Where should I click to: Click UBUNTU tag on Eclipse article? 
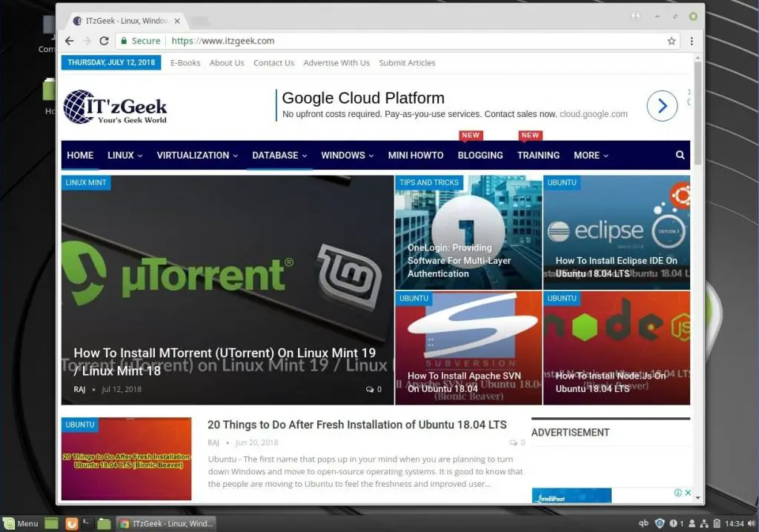click(562, 182)
